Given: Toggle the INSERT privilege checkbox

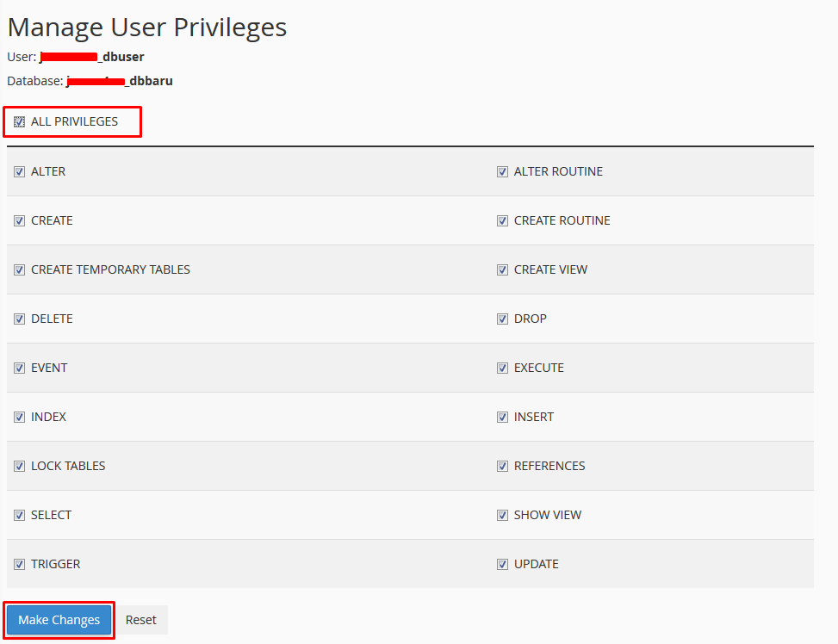Looking at the screenshot, I should click(x=502, y=418).
